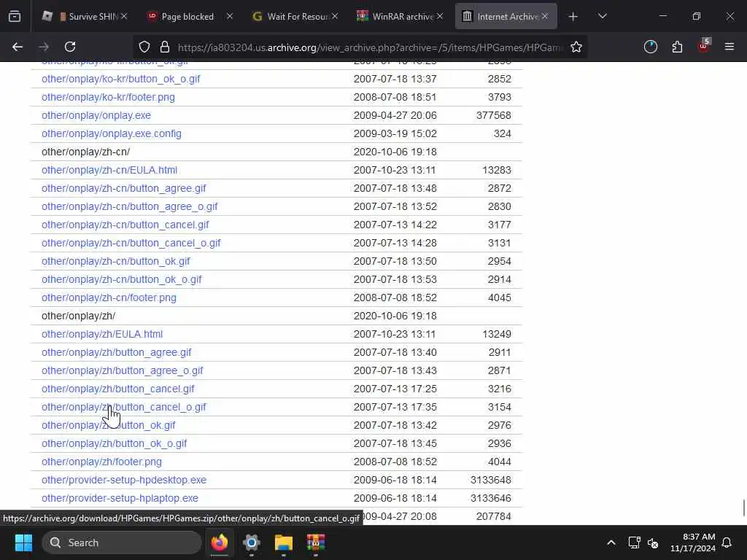This screenshot has height=560, width=747.
Task: Show hidden system tray icons
Action: tap(611, 542)
